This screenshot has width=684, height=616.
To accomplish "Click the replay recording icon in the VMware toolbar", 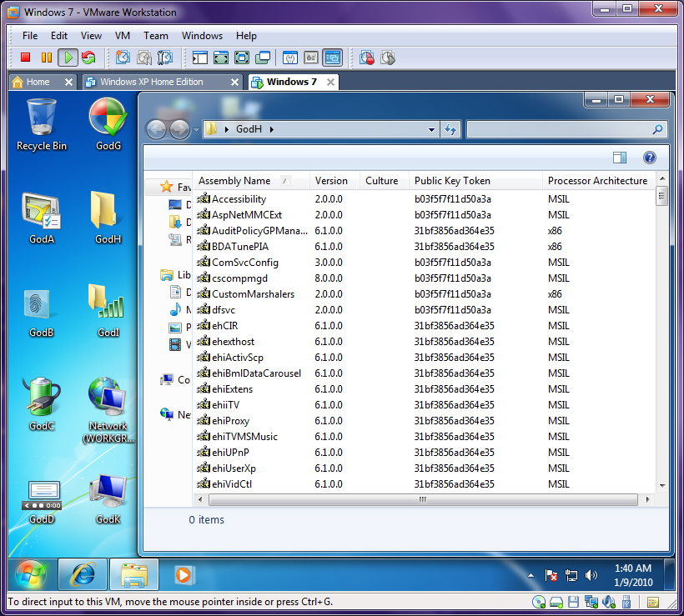I will point(388,58).
